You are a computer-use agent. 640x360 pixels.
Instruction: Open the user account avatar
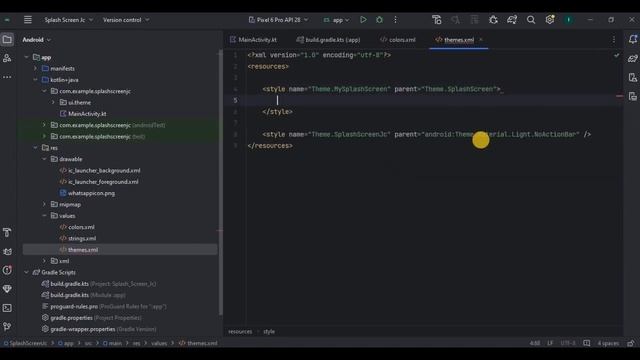[568, 20]
